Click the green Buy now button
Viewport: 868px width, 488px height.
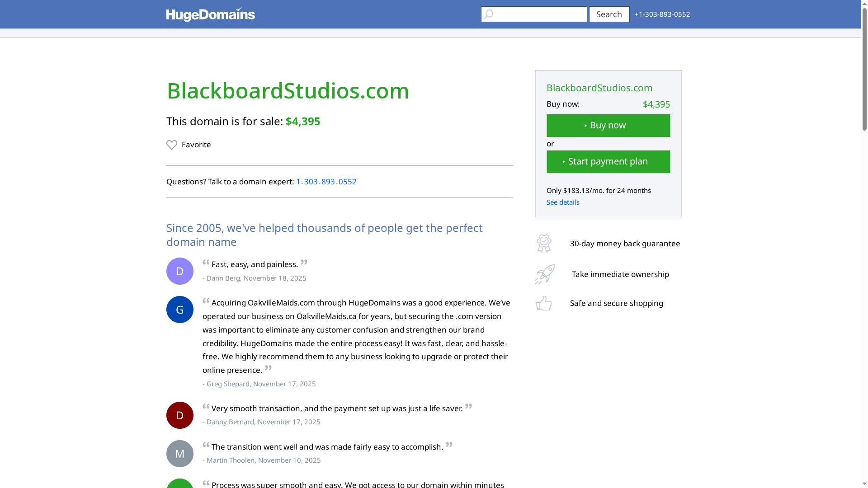click(608, 125)
